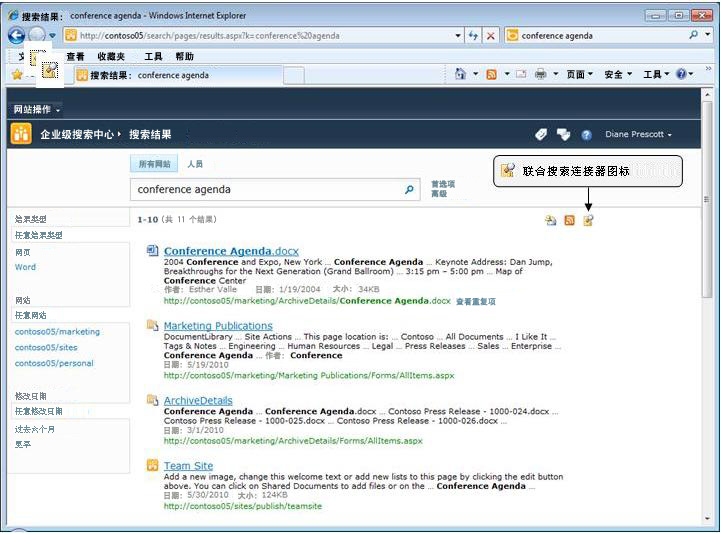Open the recent pages dropdown next to Forward
The image size is (721, 533).
coord(52,35)
